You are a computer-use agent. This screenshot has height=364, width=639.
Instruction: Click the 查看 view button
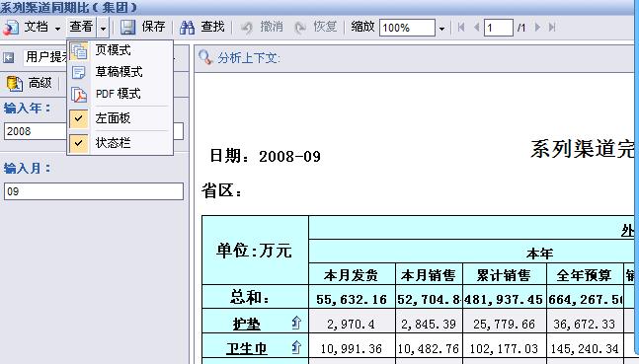click(81, 27)
